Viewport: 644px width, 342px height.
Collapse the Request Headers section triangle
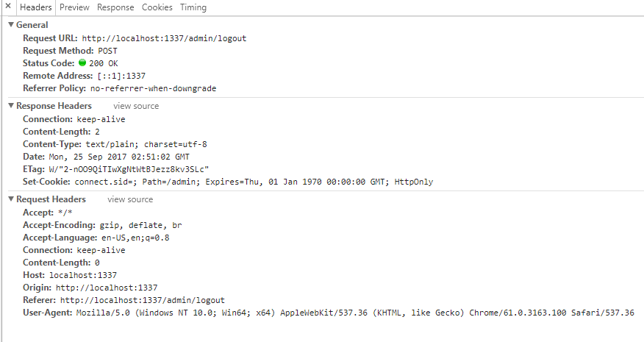11,199
